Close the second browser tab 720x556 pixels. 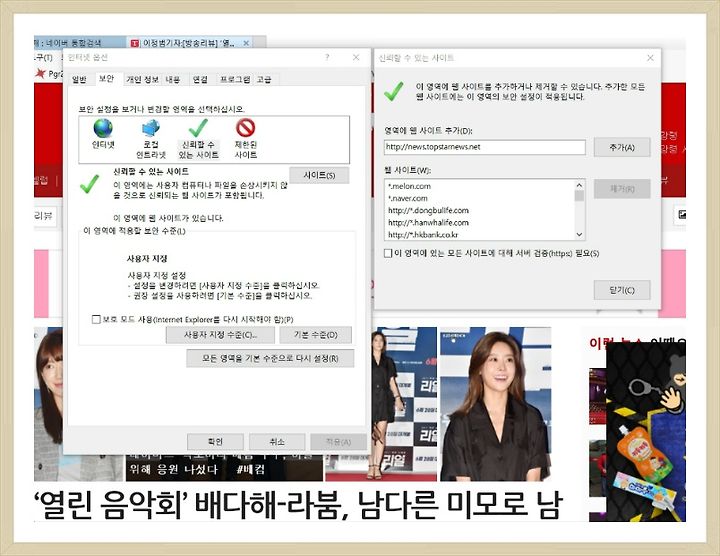pos(246,43)
